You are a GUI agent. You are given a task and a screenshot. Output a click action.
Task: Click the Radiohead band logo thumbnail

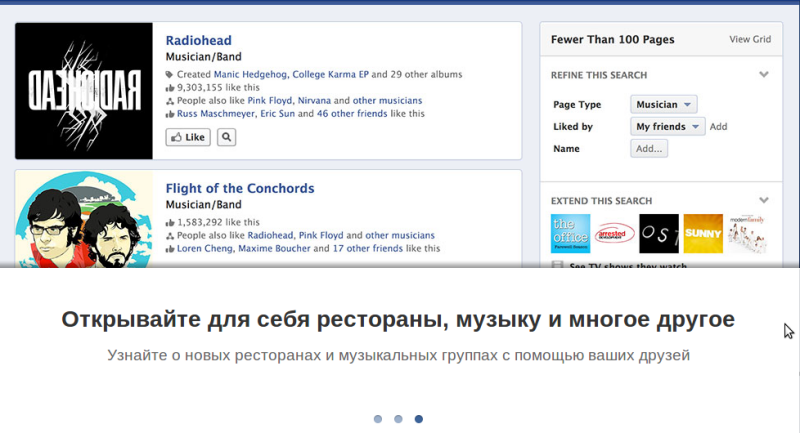pyautogui.click(x=84, y=91)
